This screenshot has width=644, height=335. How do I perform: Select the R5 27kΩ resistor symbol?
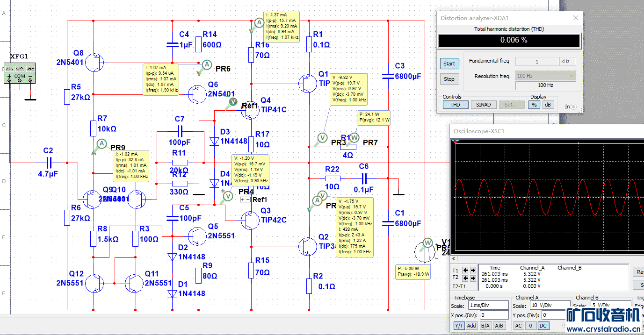tap(67, 97)
